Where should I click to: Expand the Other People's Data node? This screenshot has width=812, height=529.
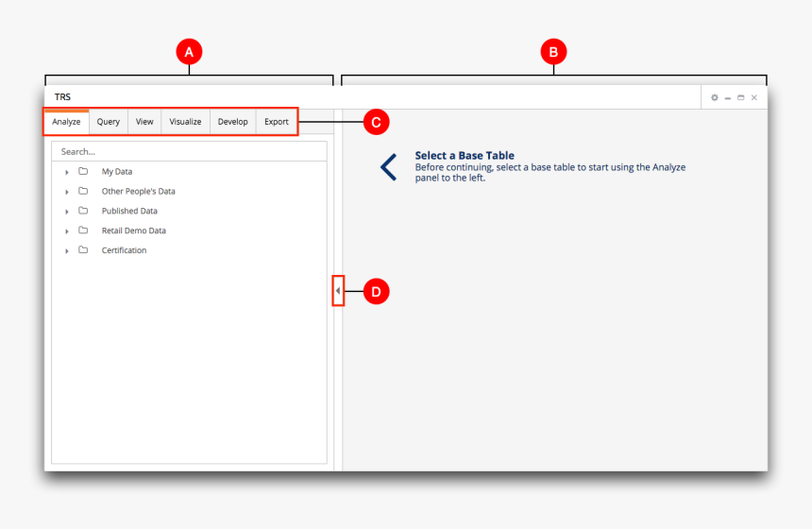67,192
